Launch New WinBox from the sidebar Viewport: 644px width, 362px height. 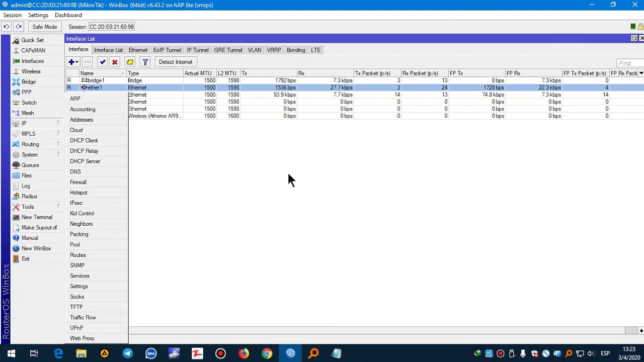36,248
